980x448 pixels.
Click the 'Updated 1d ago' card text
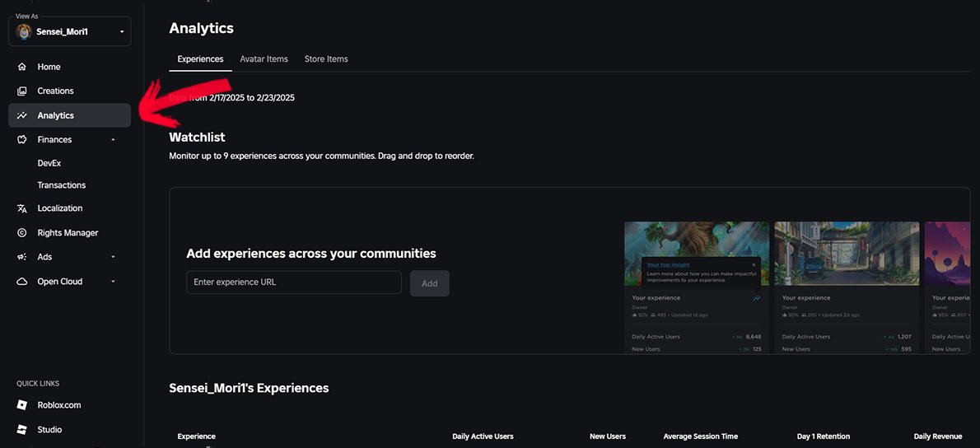click(689, 315)
